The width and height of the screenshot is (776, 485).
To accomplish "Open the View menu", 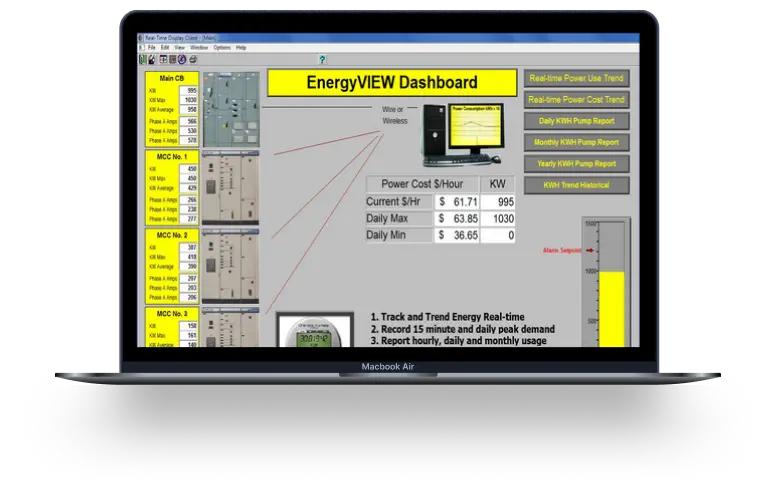I will click(x=179, y=48).
